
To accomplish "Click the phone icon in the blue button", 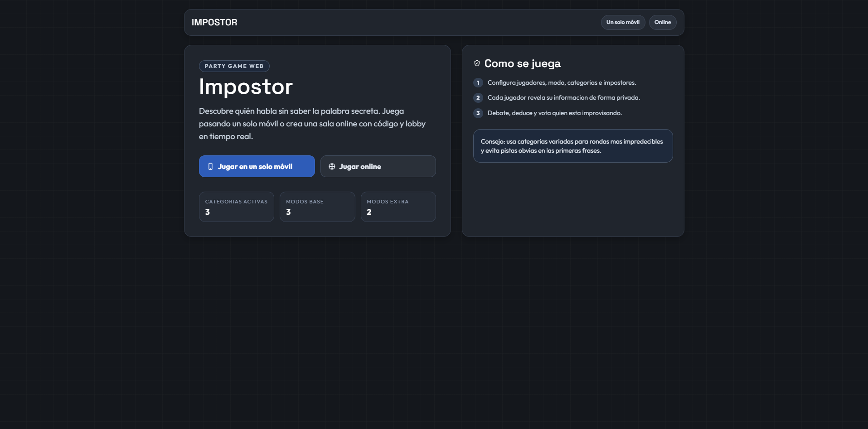I will click(x=210, y=167).
